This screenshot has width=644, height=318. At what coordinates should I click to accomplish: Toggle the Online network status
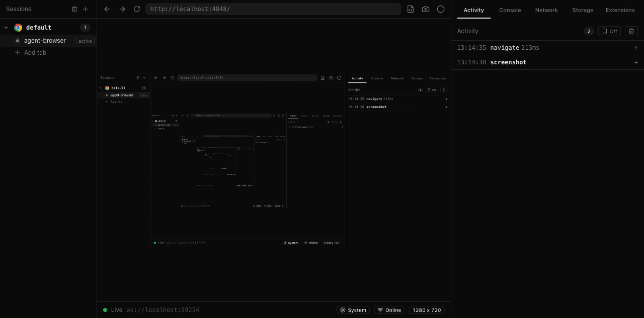tap(389, 310)
